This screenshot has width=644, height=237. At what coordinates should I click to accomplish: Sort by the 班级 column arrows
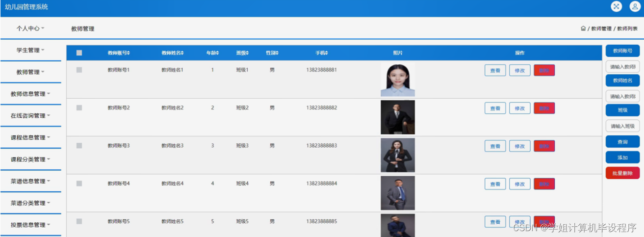coord(247,53)
